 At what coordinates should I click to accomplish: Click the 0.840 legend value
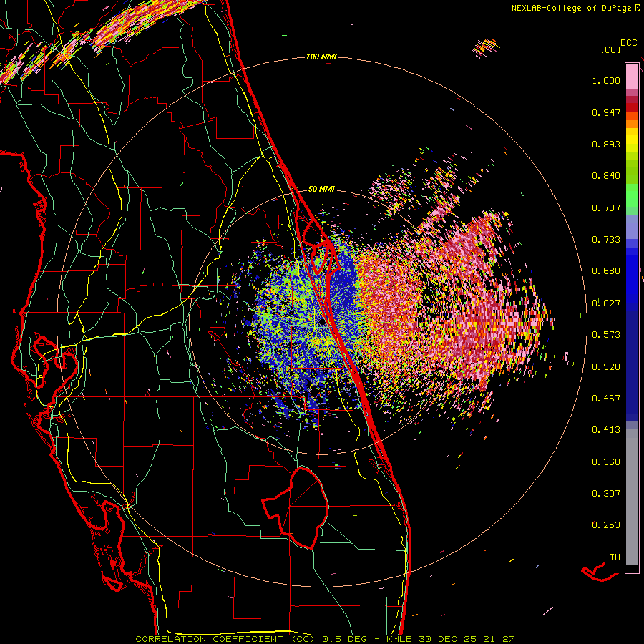tap(606, 176)
